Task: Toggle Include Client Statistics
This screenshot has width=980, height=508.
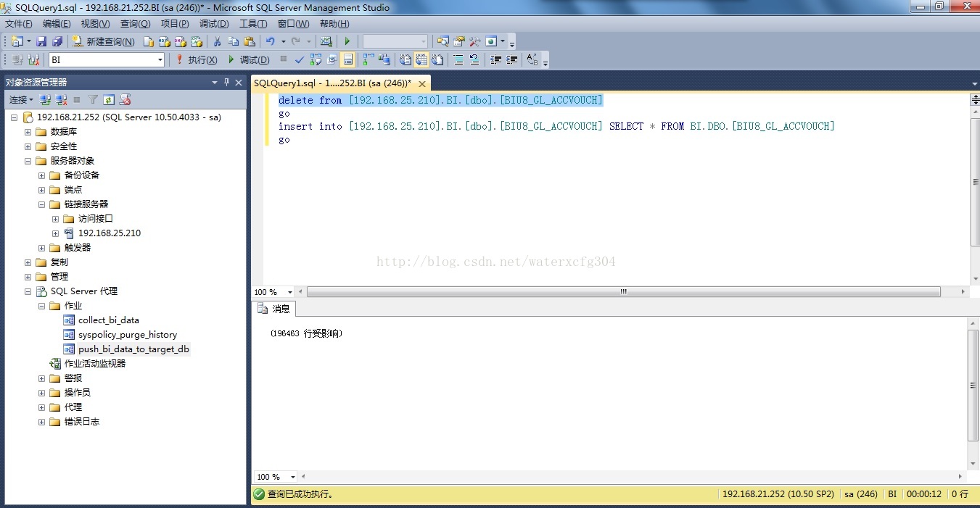Action: tap(384, 59)
